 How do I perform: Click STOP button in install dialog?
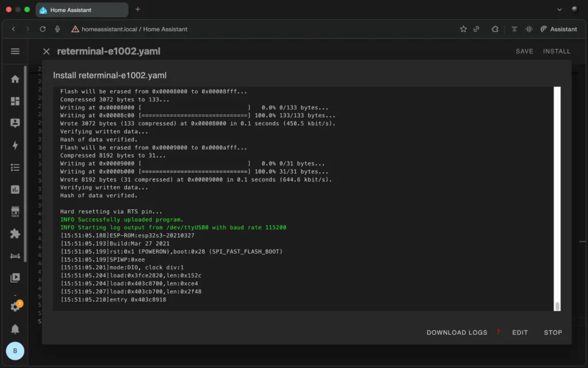pos(553,332)
